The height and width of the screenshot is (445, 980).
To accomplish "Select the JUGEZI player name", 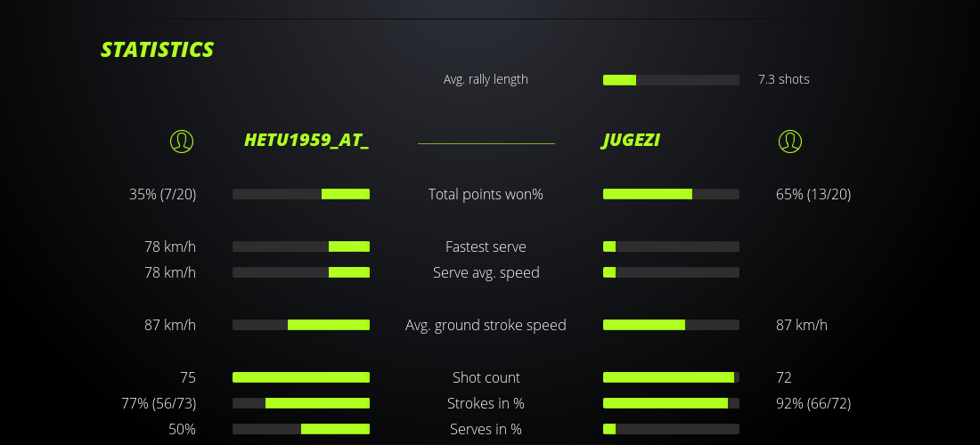I will (632, 141).
